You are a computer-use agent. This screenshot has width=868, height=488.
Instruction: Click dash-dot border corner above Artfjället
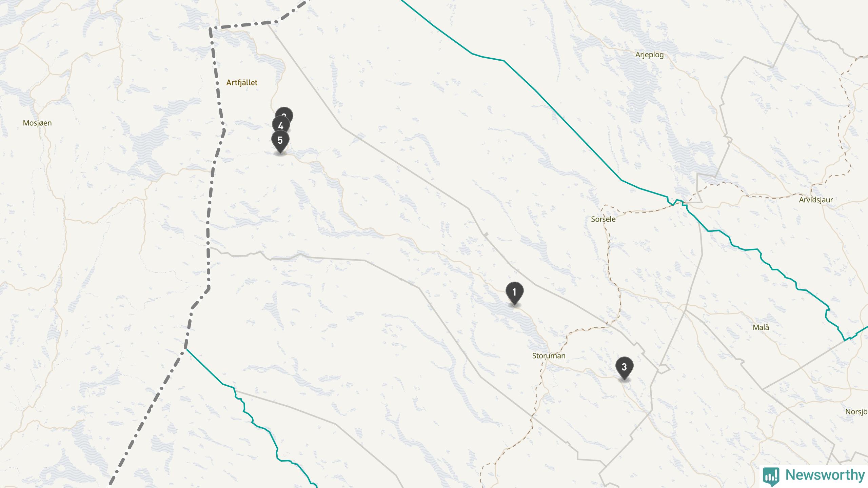(x=211, y=29)
